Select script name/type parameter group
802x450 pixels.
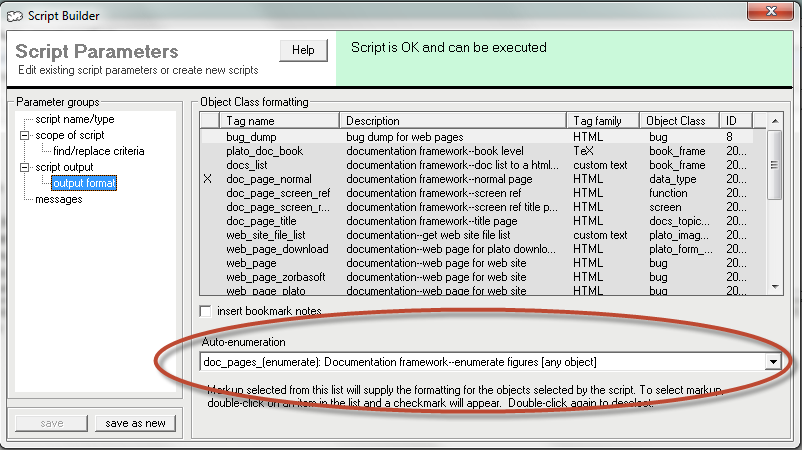(x=75, y=119)
